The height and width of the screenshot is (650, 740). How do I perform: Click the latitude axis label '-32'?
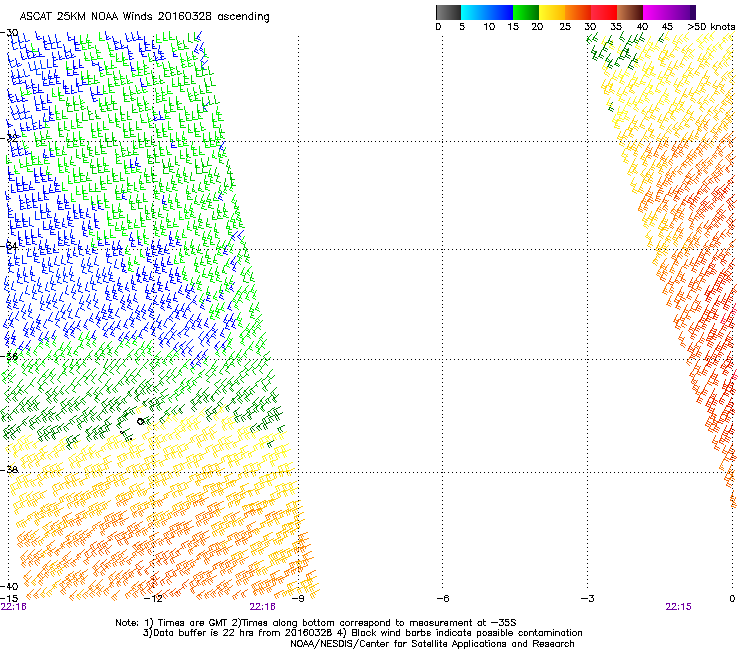[x=9, y=138]
